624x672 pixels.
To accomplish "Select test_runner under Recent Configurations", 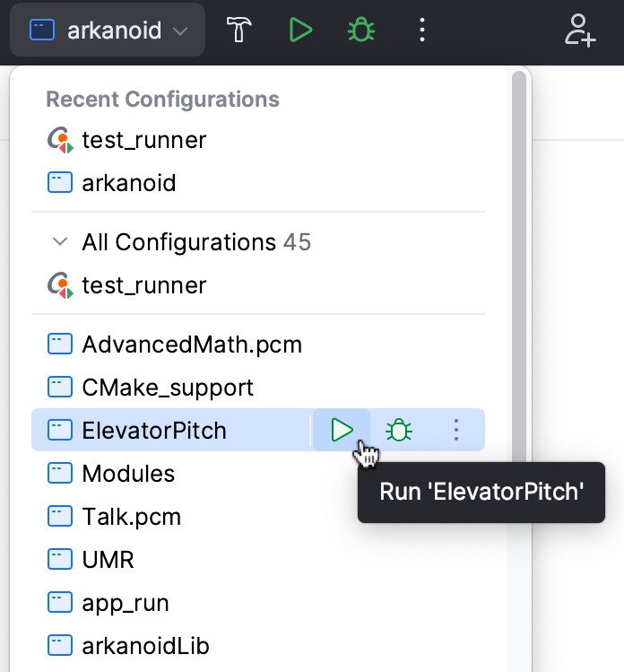I will [143, 140].
